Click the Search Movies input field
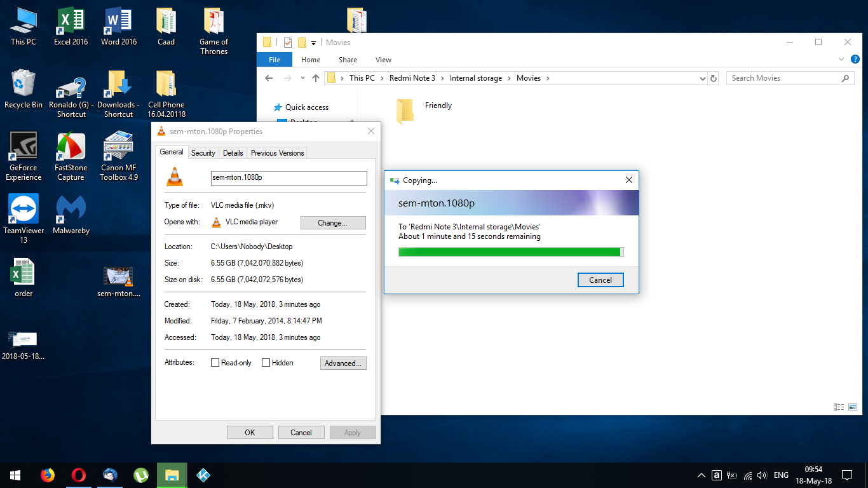This screenshot has width=868, height=488. 783,78
